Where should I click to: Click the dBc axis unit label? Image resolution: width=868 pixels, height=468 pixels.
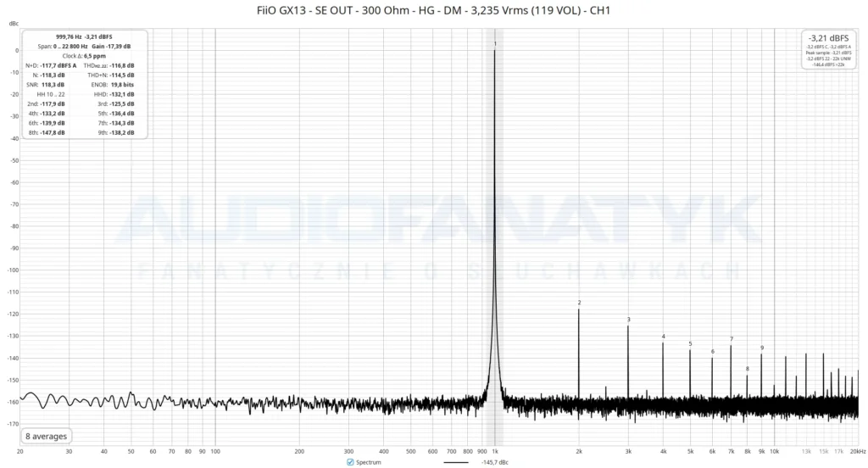pyautogui.click(x=14, y=23)
